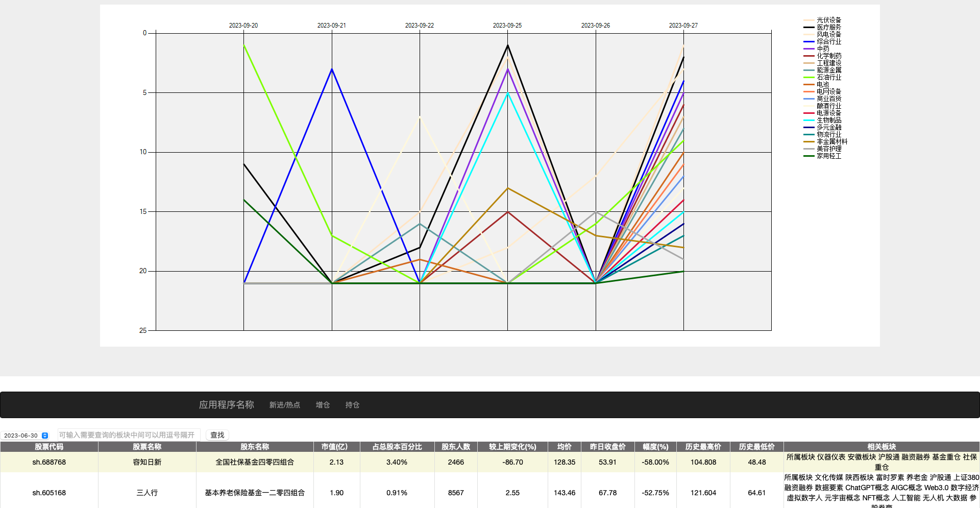Switch to the 新进/热点 nav item
Image resolution: width=980 pixels, height=508 pixels.
285,405
